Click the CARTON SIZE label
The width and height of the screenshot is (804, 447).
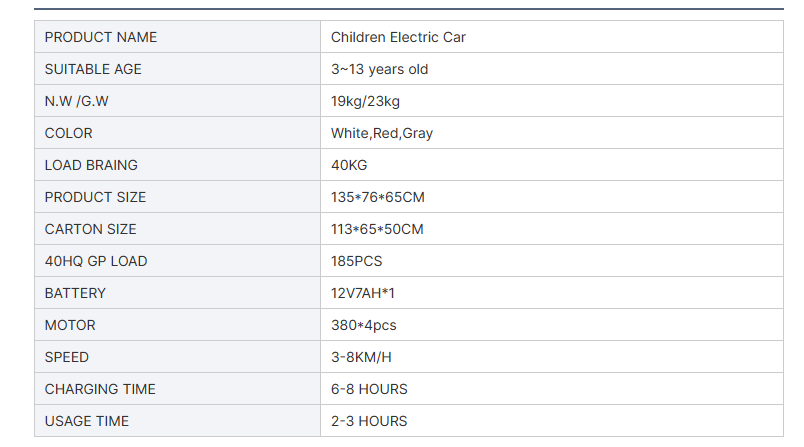point(90,229)
